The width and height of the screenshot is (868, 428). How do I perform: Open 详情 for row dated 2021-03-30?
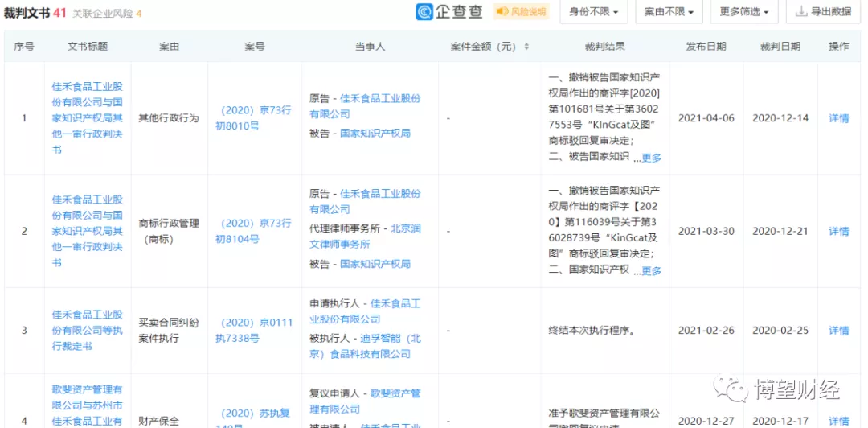click(x=838, y=231)
